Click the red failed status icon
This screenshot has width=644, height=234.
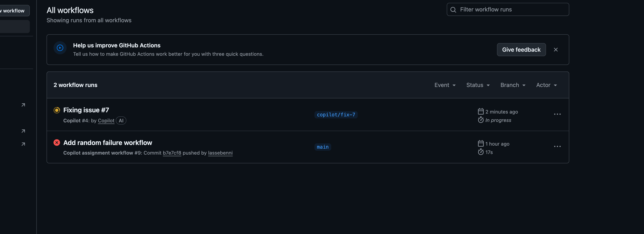click(57, 143)
